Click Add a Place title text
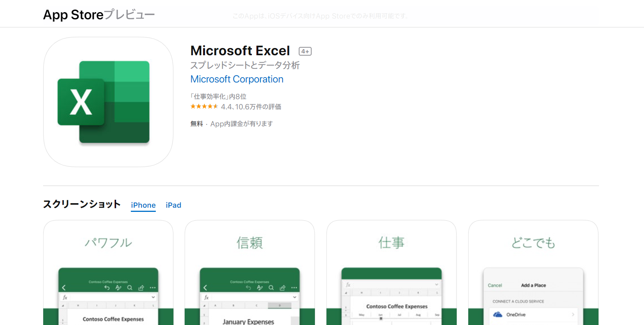This screenshot has width=644, height=325. pos(533,285)
